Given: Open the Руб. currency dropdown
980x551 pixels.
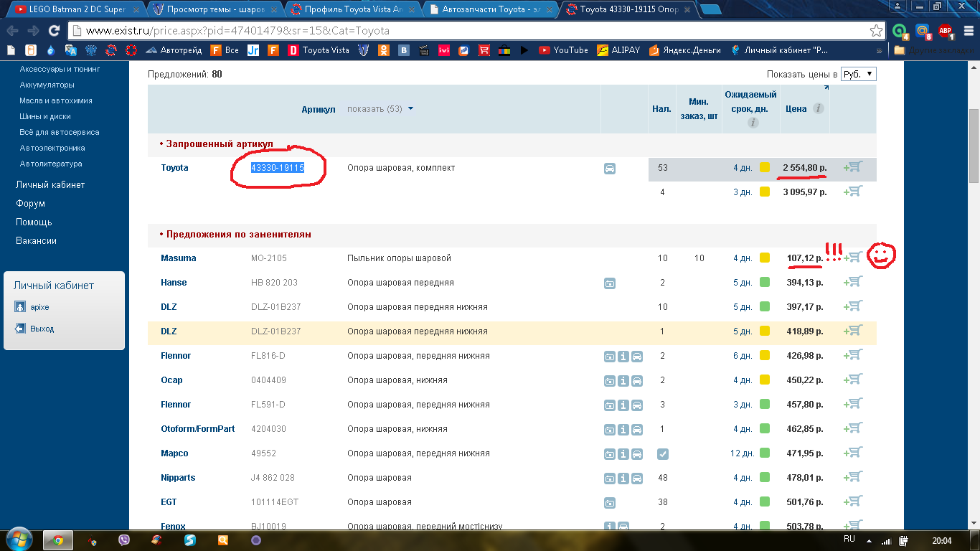Looking at the screenshot, I should pyautogui.click(x=858, y=74).
